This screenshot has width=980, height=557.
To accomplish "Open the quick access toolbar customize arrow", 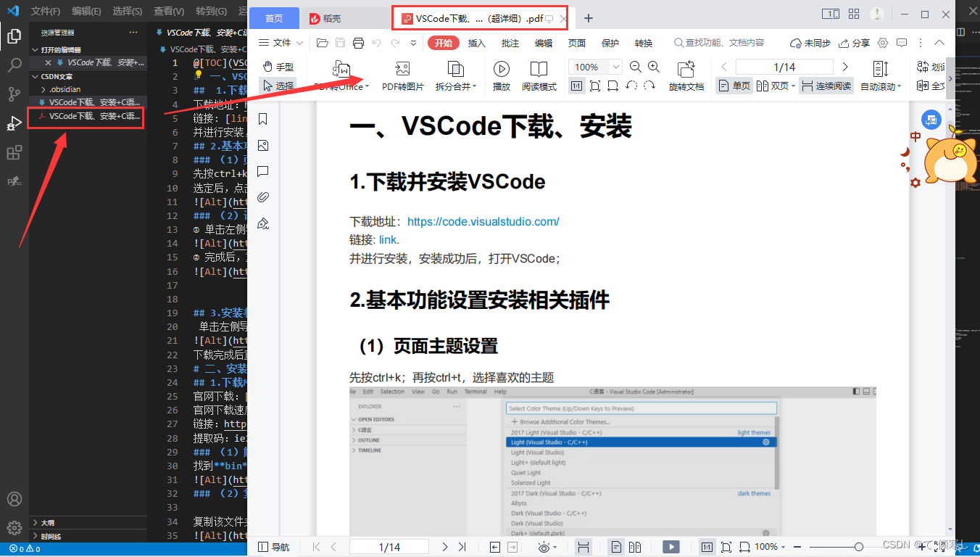I will [413, 43].
